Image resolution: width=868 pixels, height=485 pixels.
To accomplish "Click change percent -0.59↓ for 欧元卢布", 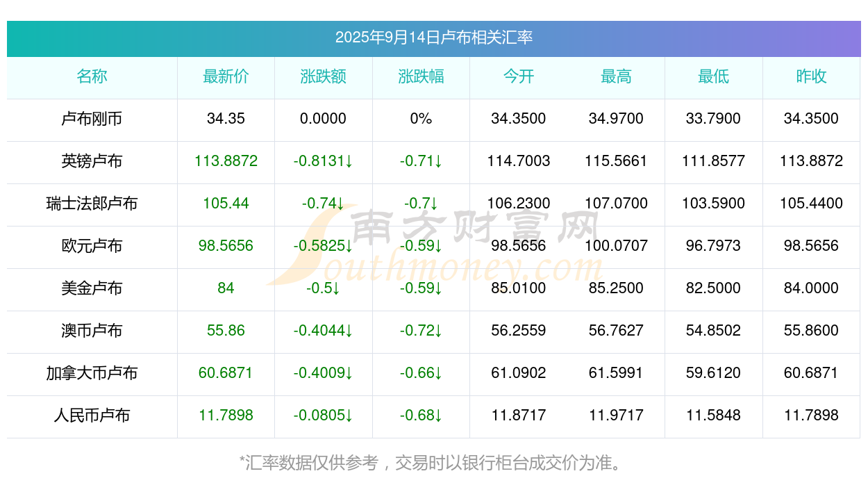I will tap(421, 246).
